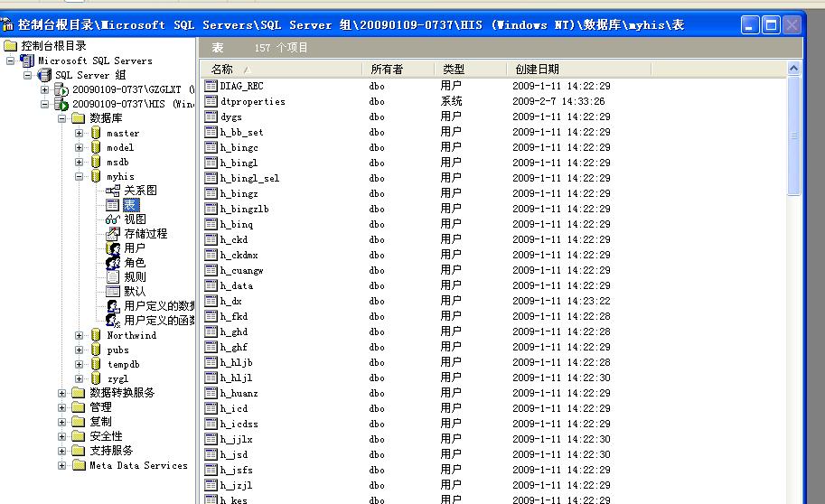Click the HIS server instance icon
Image resolution: width=825 pixels, height=504 pixels.
[x=61, y=104]
